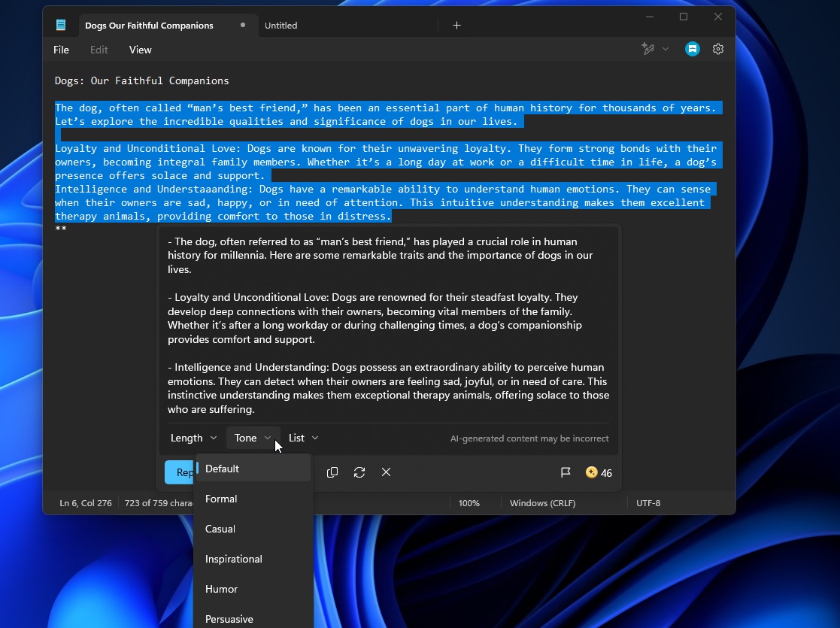Open the account profile avatar
The width and height of the screenshot is (840, 628).
(692, 49)
